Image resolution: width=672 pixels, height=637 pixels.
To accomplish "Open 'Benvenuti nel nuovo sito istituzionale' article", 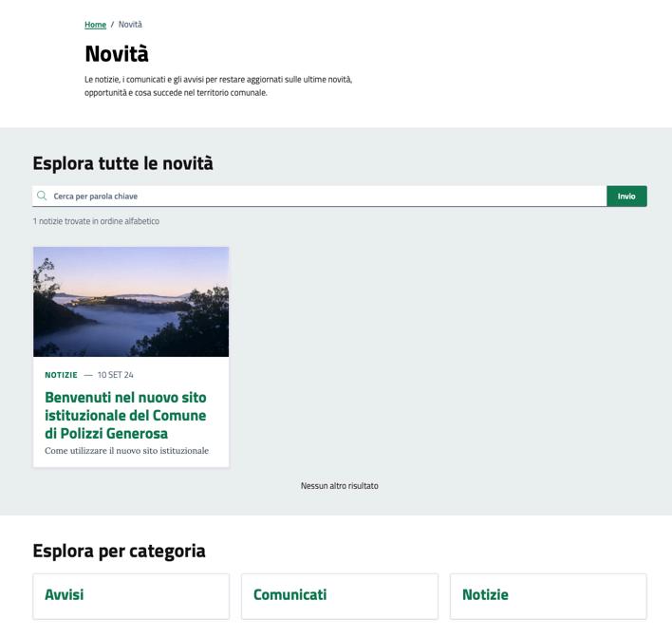I will click(125, 415).
